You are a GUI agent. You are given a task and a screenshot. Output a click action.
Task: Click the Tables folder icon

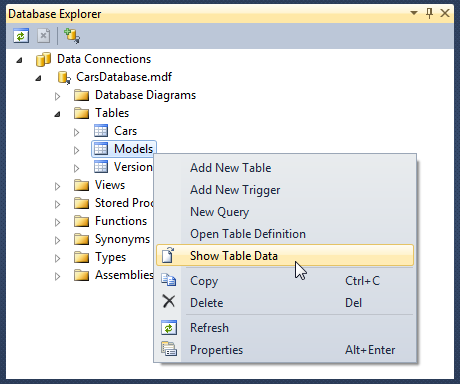(81, 113)
